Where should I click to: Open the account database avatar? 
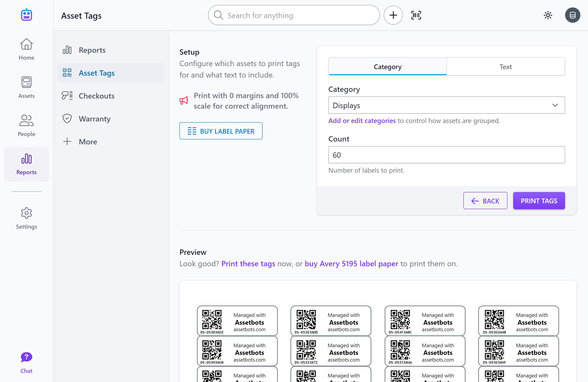click(x=572, y=15)
